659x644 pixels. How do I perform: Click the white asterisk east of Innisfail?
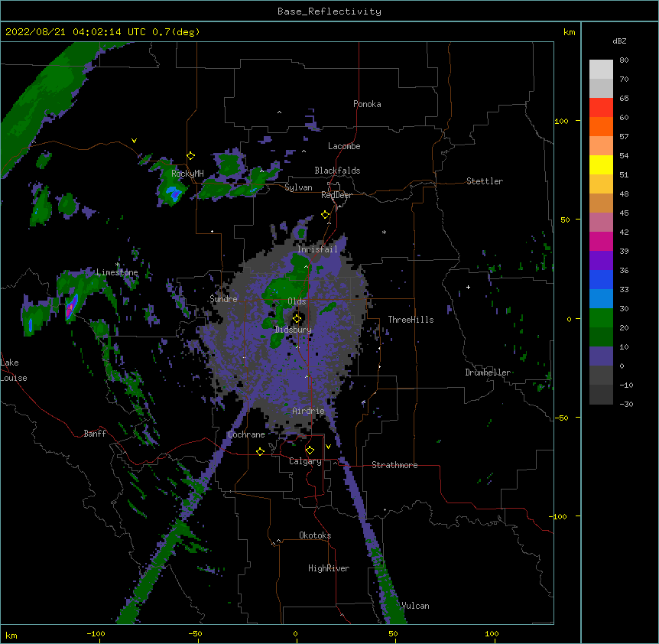pyautogui.click(x=384, y=232)
